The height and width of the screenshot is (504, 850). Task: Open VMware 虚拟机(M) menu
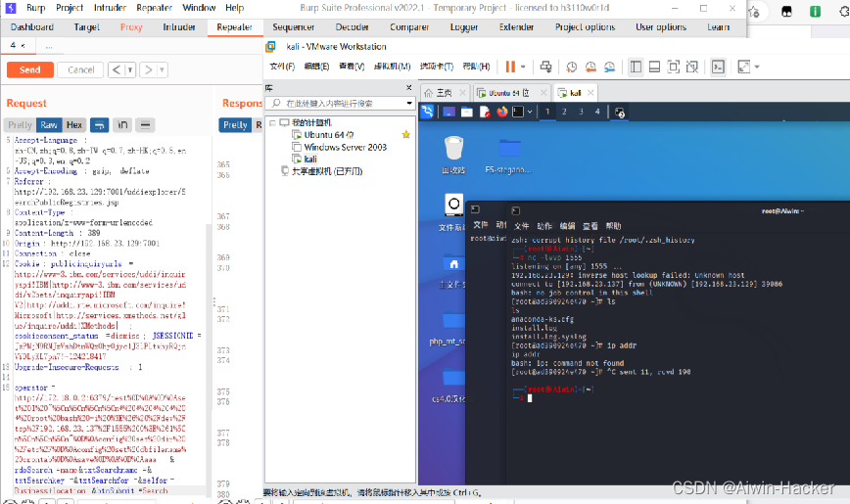392,67
